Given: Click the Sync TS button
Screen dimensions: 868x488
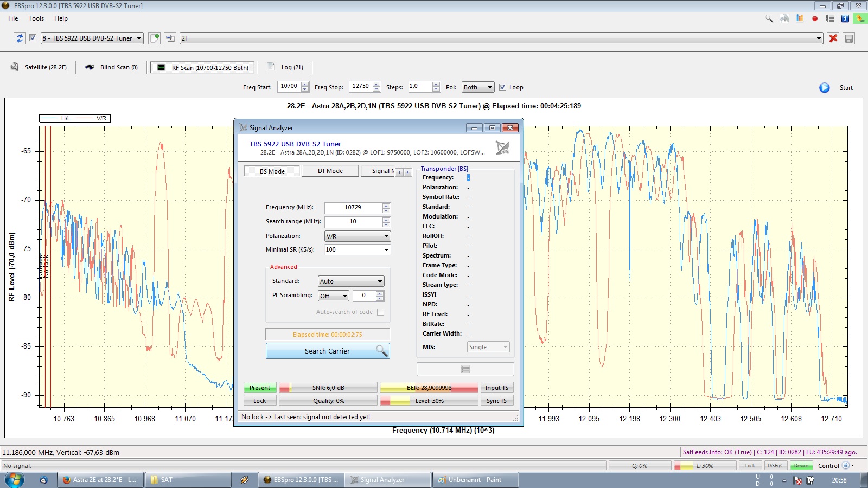Looking at the screenshot, I should (497, 401).
